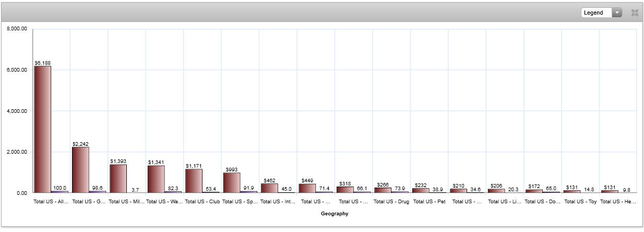Screen dimensions: 644x232
Task: Click the purple 100.0 bar
Action: click(x=59, y=192)
